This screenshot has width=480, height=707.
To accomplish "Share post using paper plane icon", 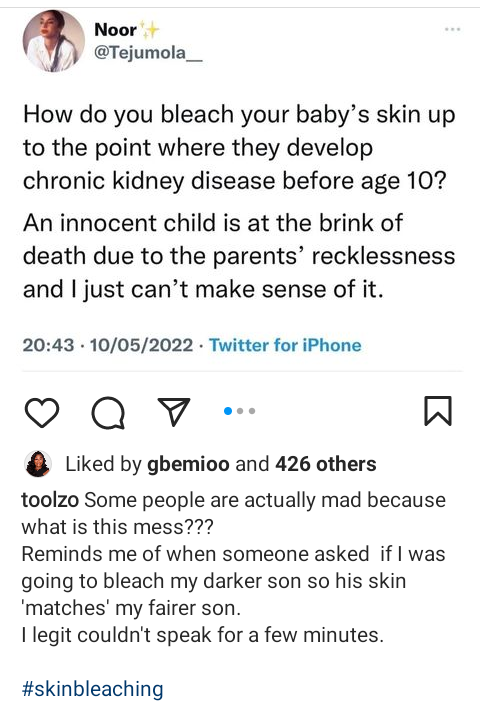I will [x=174, y=411].
